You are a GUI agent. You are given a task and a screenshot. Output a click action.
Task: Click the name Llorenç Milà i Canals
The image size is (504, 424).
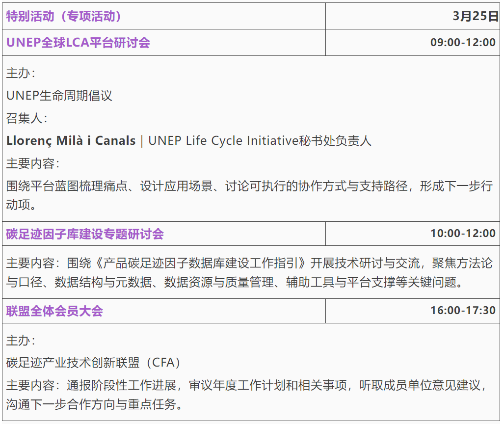click(x=71, y=141)
